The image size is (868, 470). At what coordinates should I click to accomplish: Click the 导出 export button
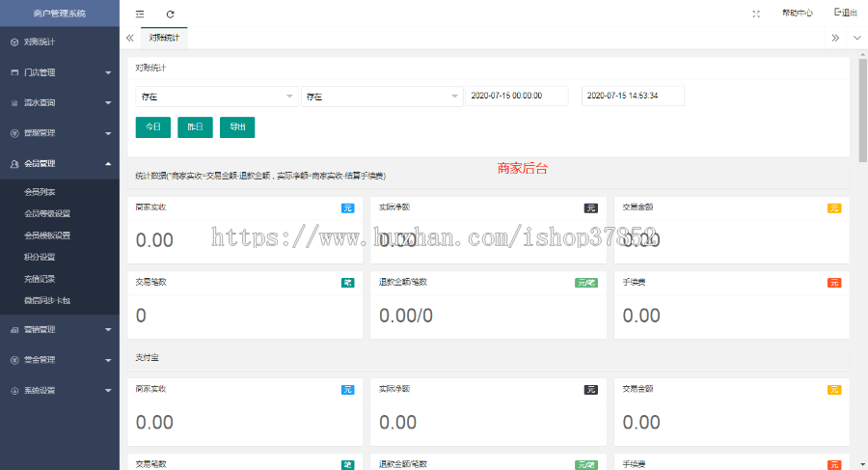tap(237, 127)
